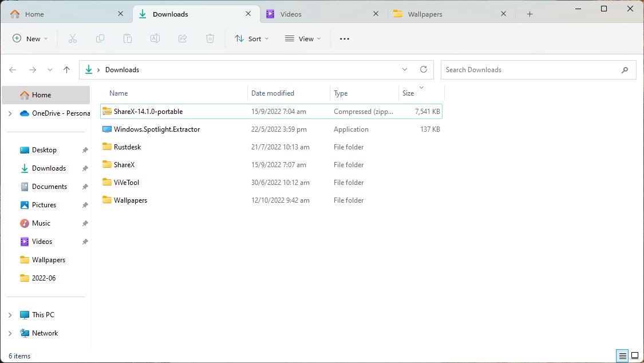Navigate up to the parent folder
This screenshot has width=644, height=363.
66,69
